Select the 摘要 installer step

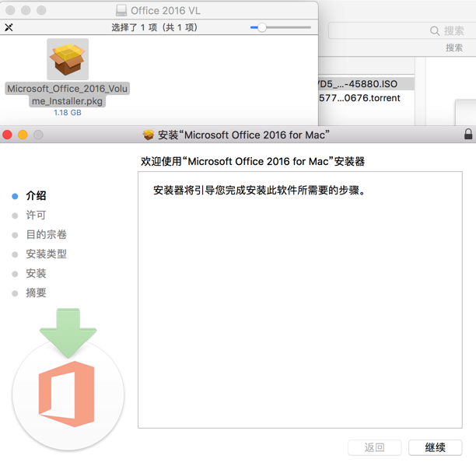click(x=36, y=293)
